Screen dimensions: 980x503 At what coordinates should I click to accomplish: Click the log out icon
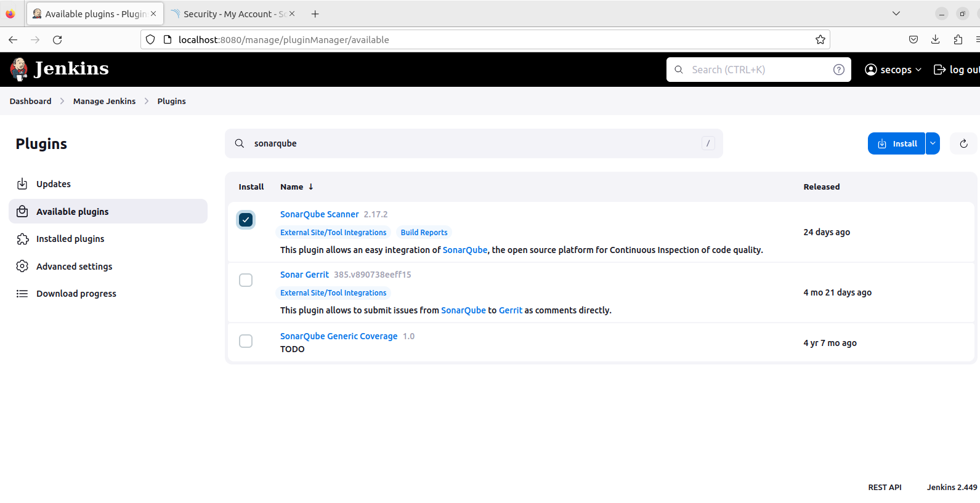[939, 70]
